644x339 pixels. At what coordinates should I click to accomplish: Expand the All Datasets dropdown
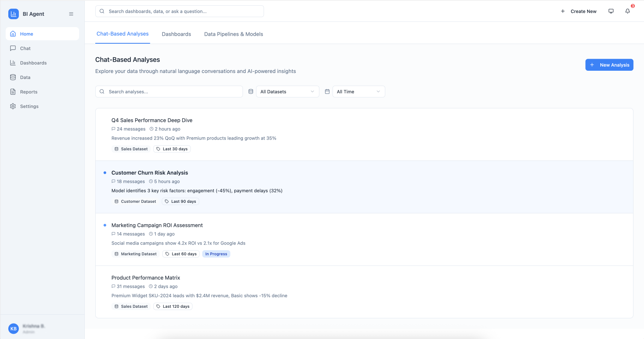coord(287,92)
